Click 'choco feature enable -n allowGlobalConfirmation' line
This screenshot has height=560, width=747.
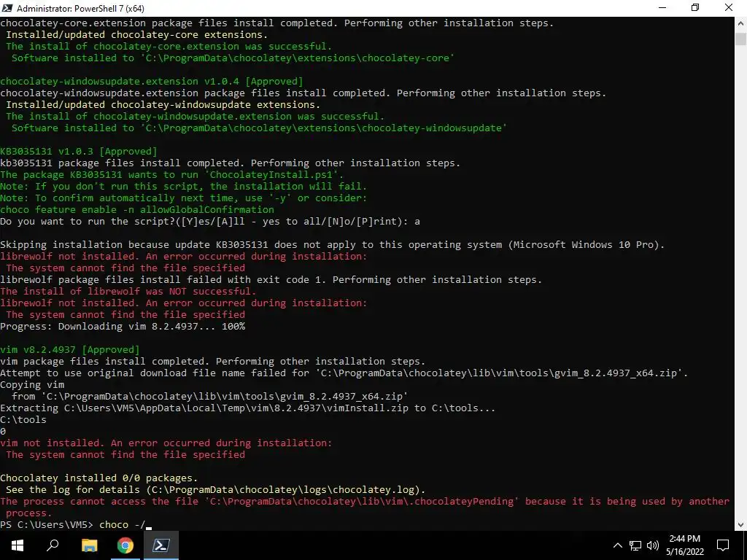(137, 209)
